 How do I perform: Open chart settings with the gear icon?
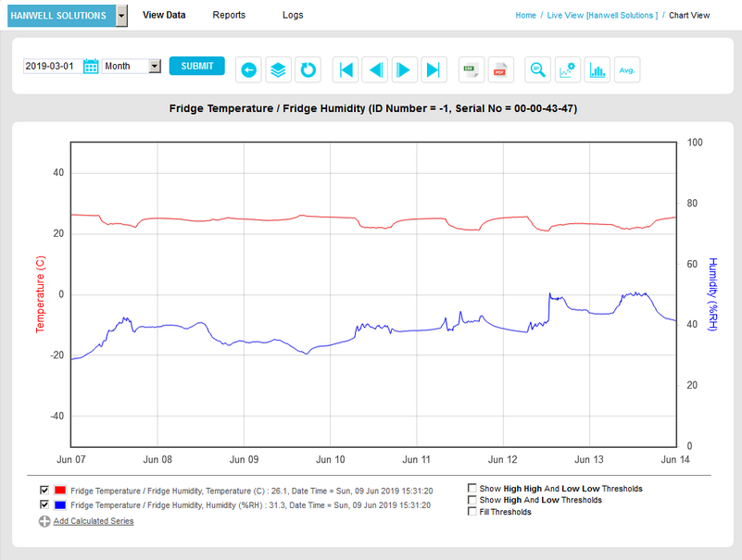(x=567, y=69)
